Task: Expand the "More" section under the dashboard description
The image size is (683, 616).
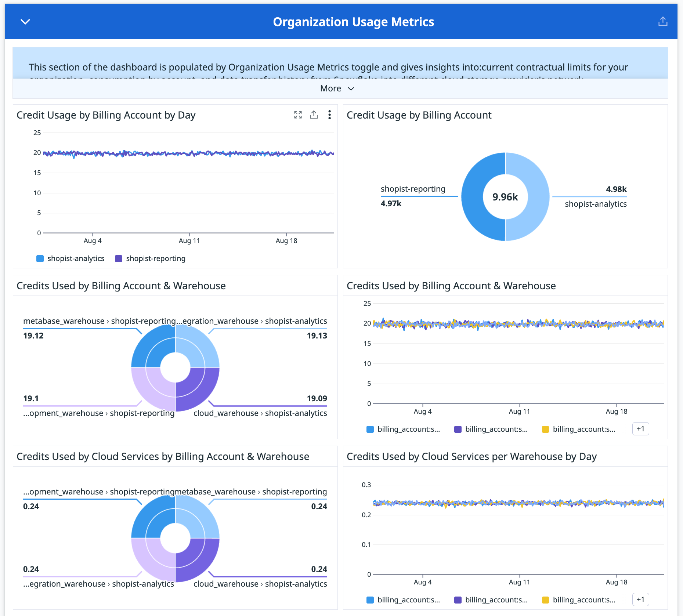Action: [x=337, y=88]
